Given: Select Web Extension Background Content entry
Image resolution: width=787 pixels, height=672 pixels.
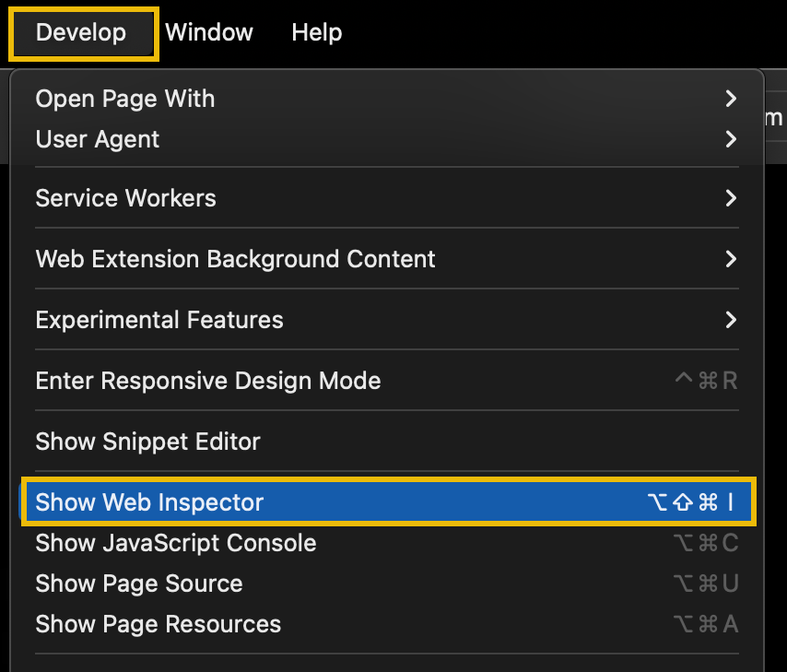Looking at the screenshot, I should [236, 260].
